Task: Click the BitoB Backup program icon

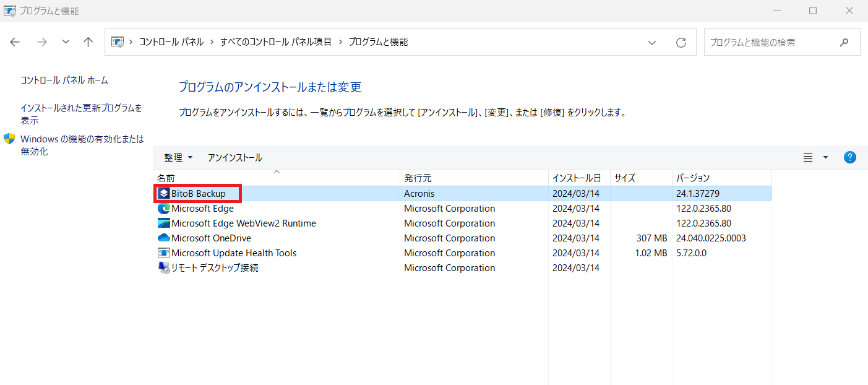Action: pyautogui.click(x=164, y=194)
